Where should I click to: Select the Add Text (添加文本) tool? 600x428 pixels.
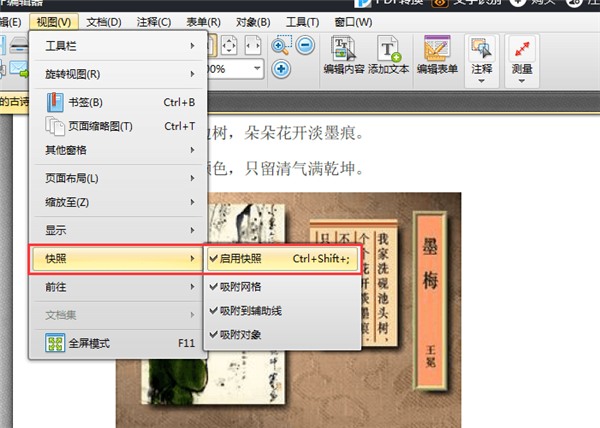click(x=389, y=54)
